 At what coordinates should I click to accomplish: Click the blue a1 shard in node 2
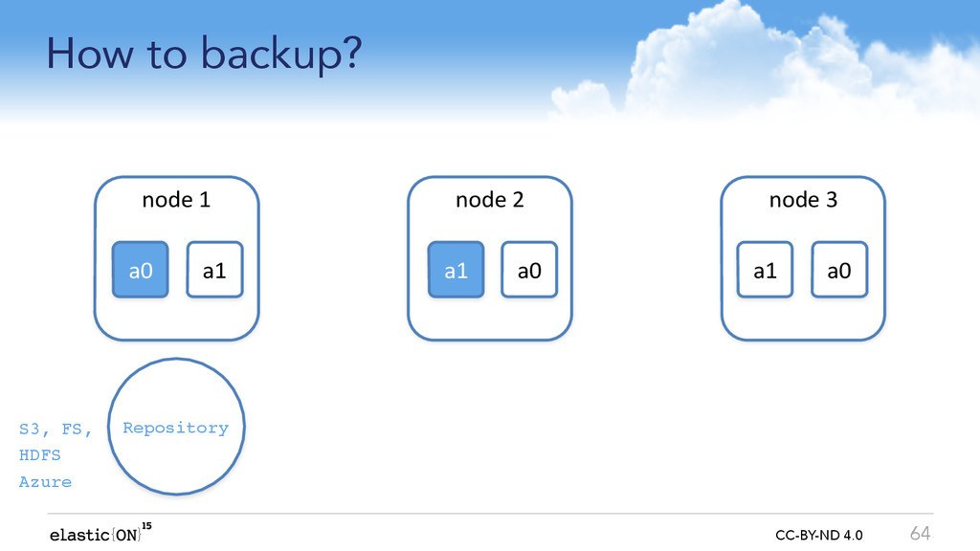456,269
